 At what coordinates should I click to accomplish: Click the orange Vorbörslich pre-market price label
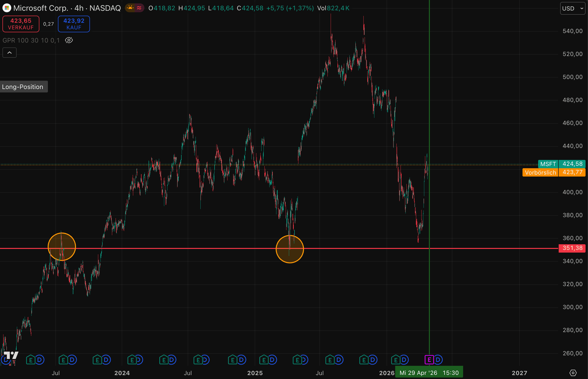coord(540,173)
